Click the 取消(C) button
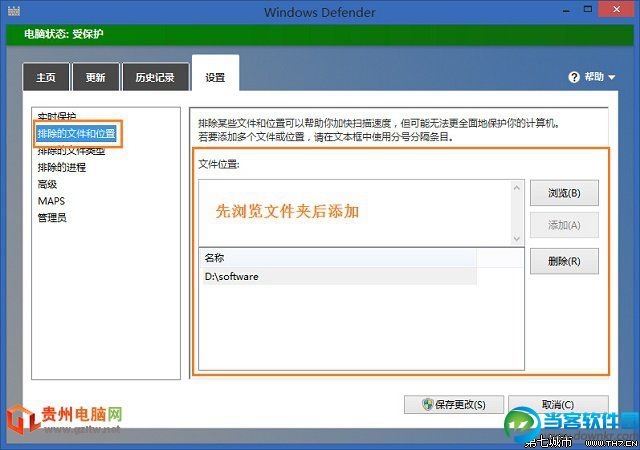Screen dimensions: 640x450 [558, 405]
